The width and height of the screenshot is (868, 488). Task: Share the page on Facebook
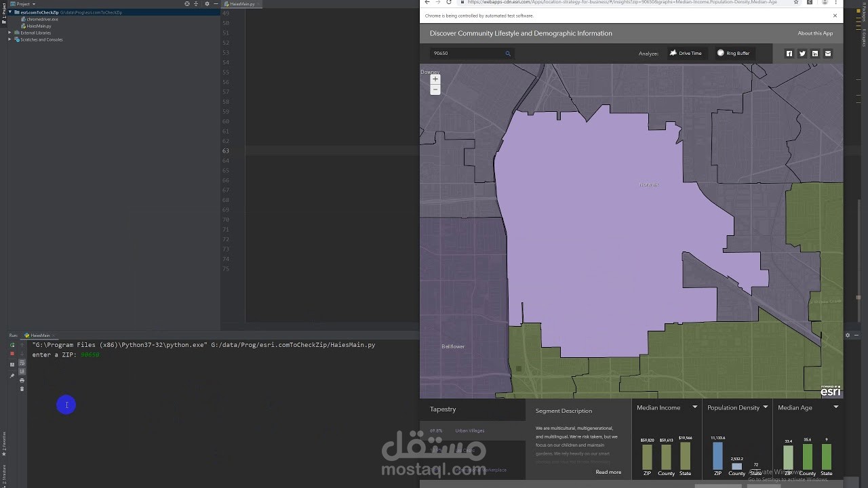tap(789, 54)
